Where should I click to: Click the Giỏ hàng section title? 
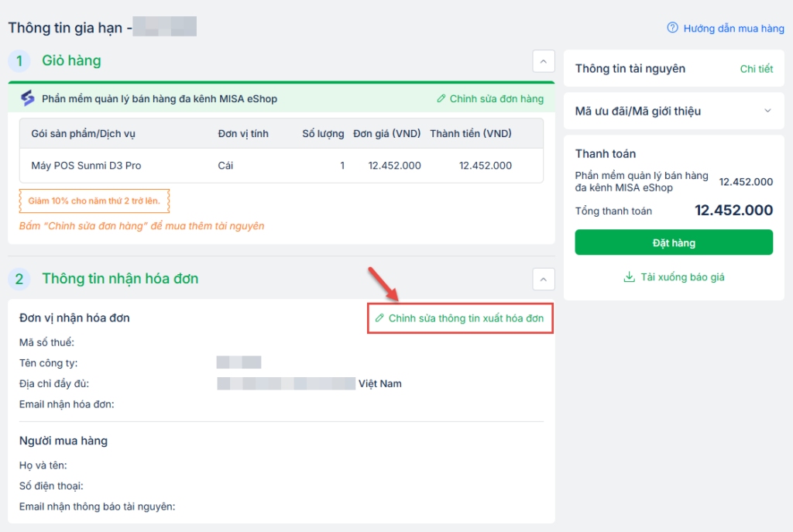(x=71, y=60)
